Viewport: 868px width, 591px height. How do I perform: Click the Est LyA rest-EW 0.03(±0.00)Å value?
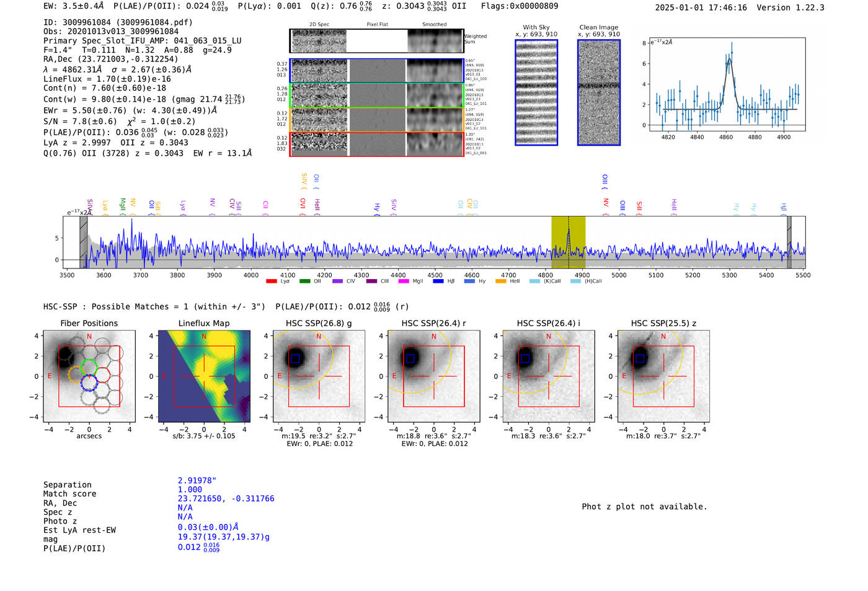pyautogui.click(x=208, y=527)
